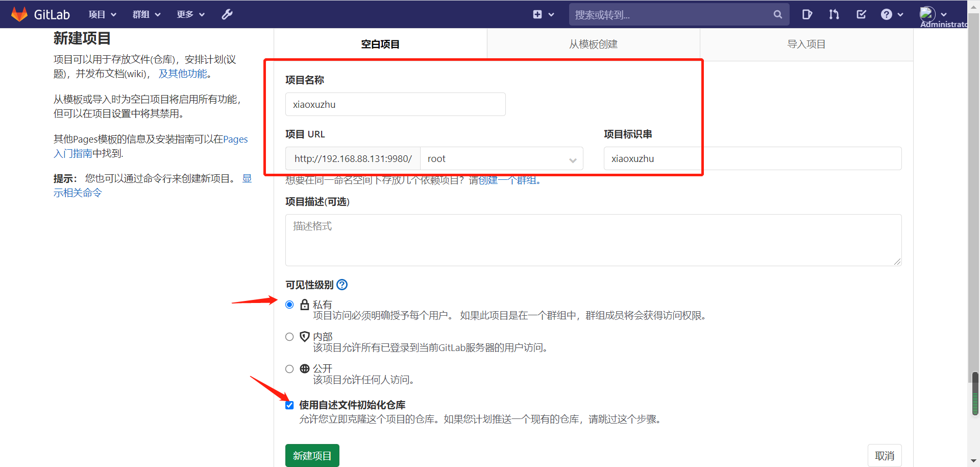Open the to-do list icon
The width and height of the screenshot is (980, 467).
pyautogui.click(x=861, y=14)
